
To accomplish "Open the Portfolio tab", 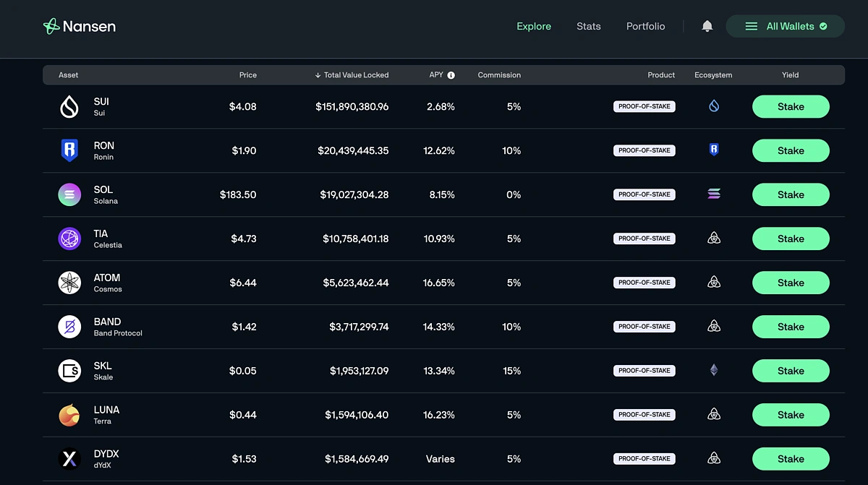I will [646, 27].
